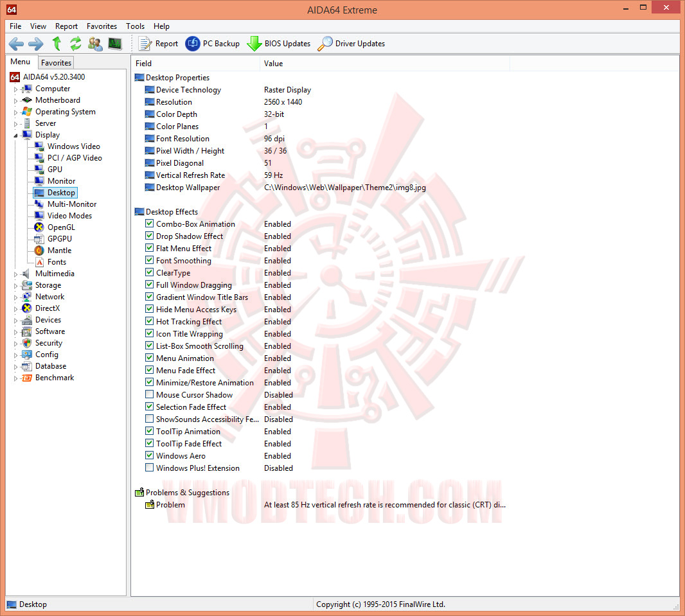The width and height of the screenshot is (685, 616).
Task: Go back with the blue left arrow
Action: [x=16, y=44]
